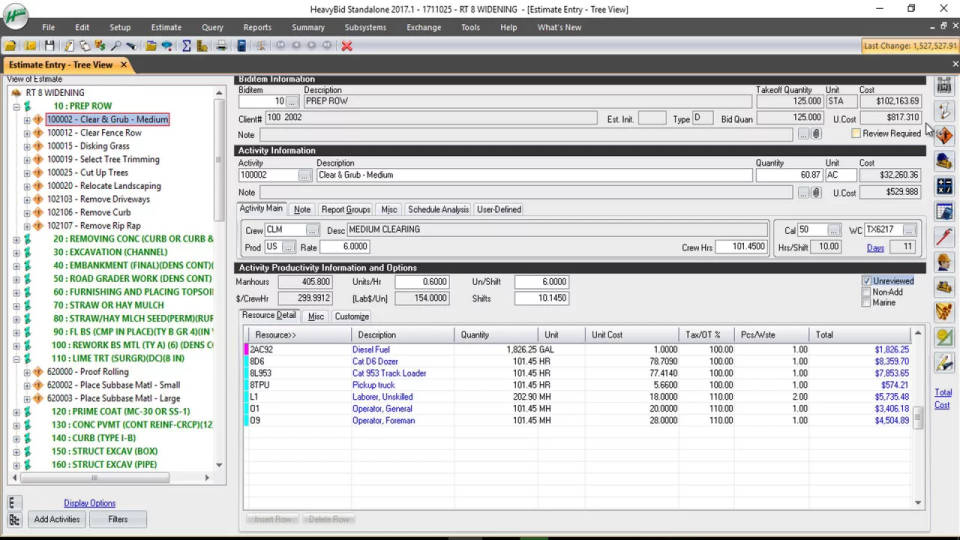Open the Crew CLM lookup button
Viewport: 960px width, 540px height.
click(312, 230)
